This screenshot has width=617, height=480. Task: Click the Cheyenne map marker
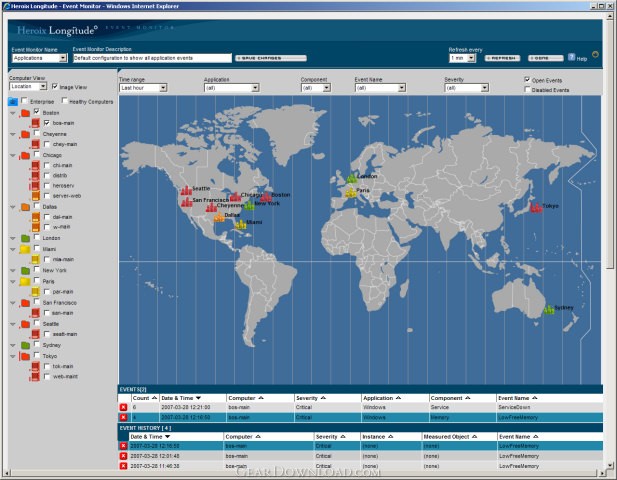211,207
